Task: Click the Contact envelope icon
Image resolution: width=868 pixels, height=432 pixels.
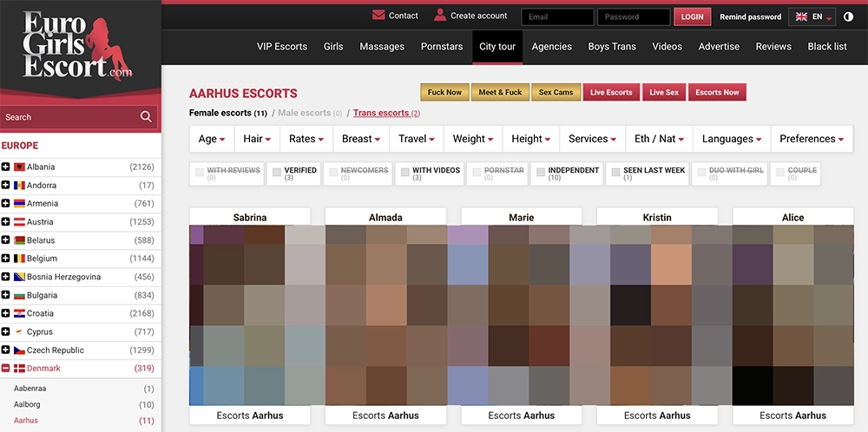Action: click(378, 15)
